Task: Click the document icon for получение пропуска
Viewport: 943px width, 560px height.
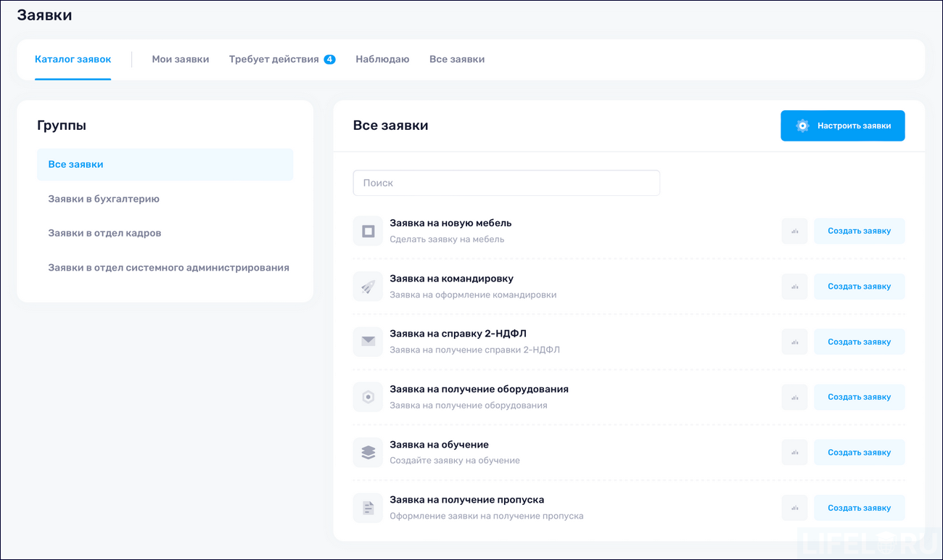Action: click(x=368, y=507)
